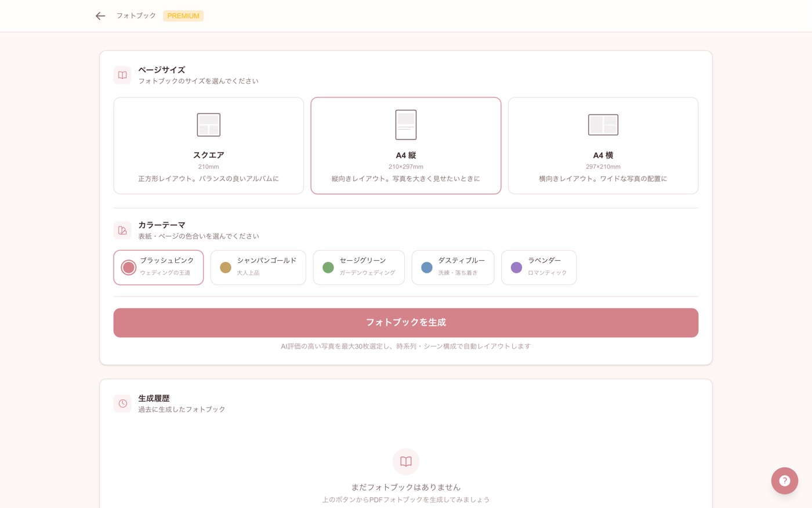This screenshot has height=508, width=812.
Task: Click the 生成履歴 section heading
Action: point(154,398)
